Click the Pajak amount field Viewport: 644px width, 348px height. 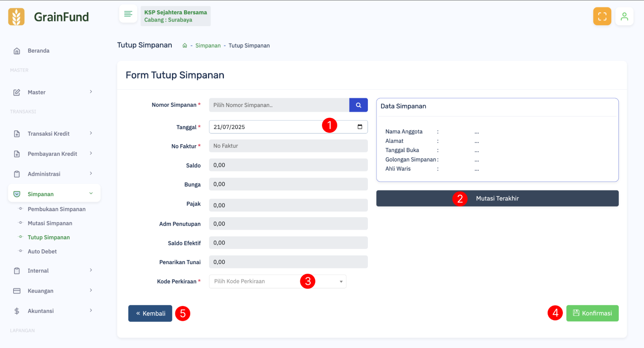tap(288, 205)
